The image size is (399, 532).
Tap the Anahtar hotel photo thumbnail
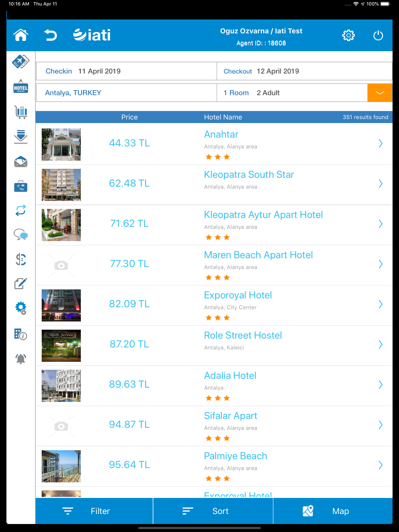(x=61, y=144)
